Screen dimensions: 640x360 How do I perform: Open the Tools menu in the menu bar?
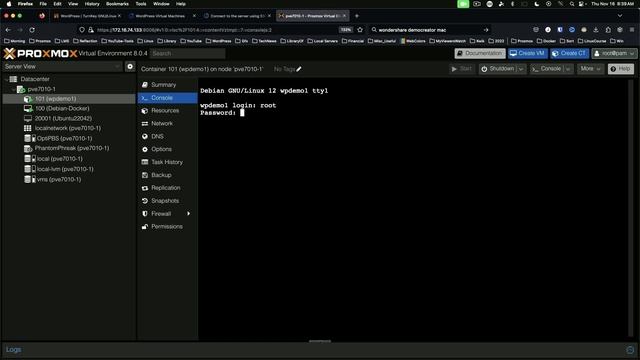pyautogui.click(x=141, y=4)
